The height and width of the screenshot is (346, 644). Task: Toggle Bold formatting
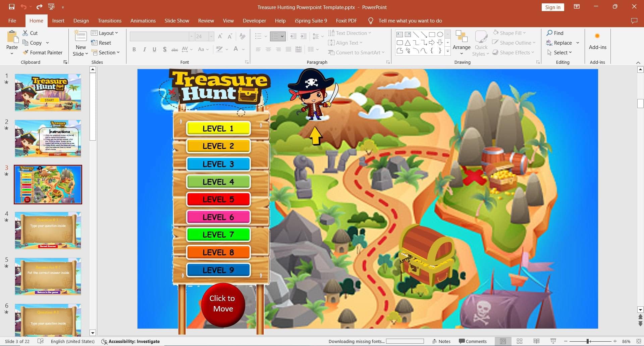(x=134, y=49)
